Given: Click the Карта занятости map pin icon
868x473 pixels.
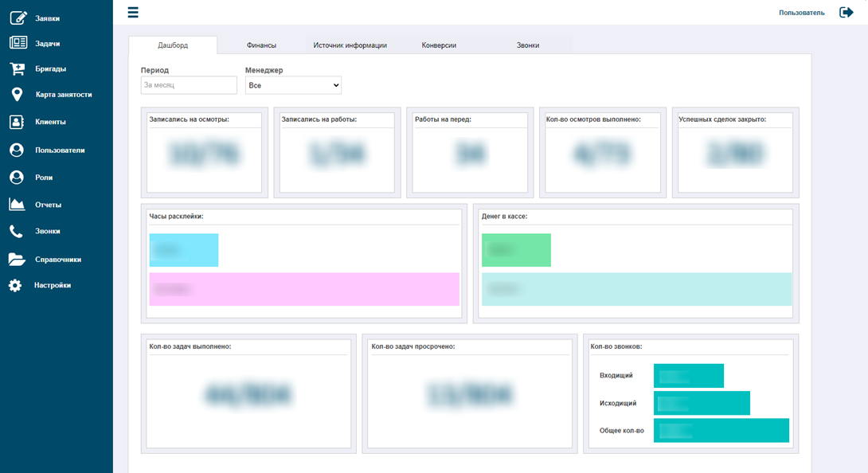Looking at the screenshot, I should (18, 95).
